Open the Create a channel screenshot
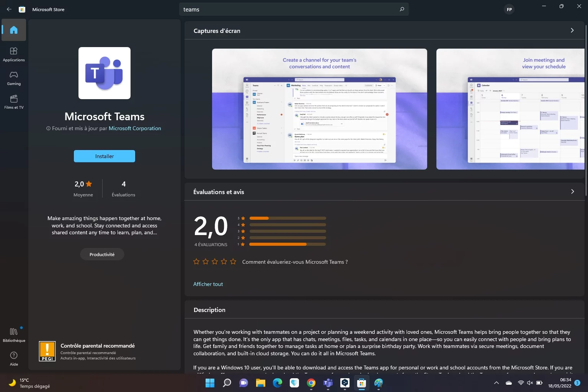Viewport: 588px width, 392px height. coord(320,109)
